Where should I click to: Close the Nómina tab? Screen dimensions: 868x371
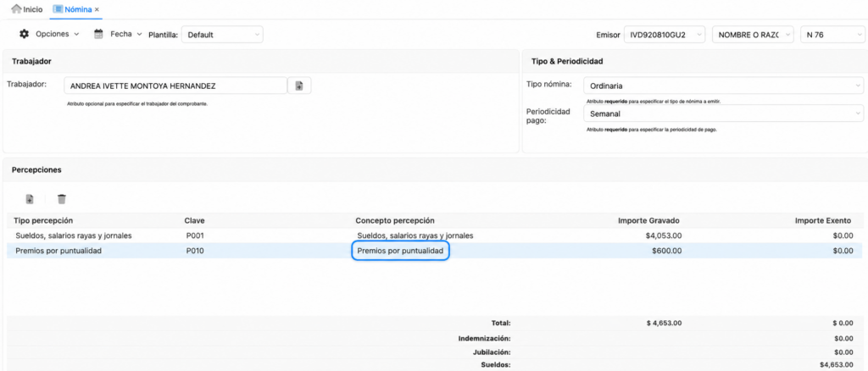click(97, 10)
